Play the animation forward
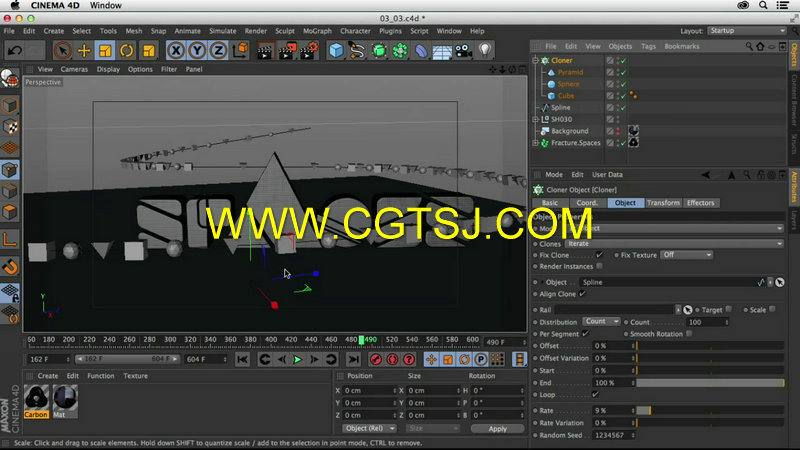This screenshot has height=450, width=800. (x=297, y=359)
